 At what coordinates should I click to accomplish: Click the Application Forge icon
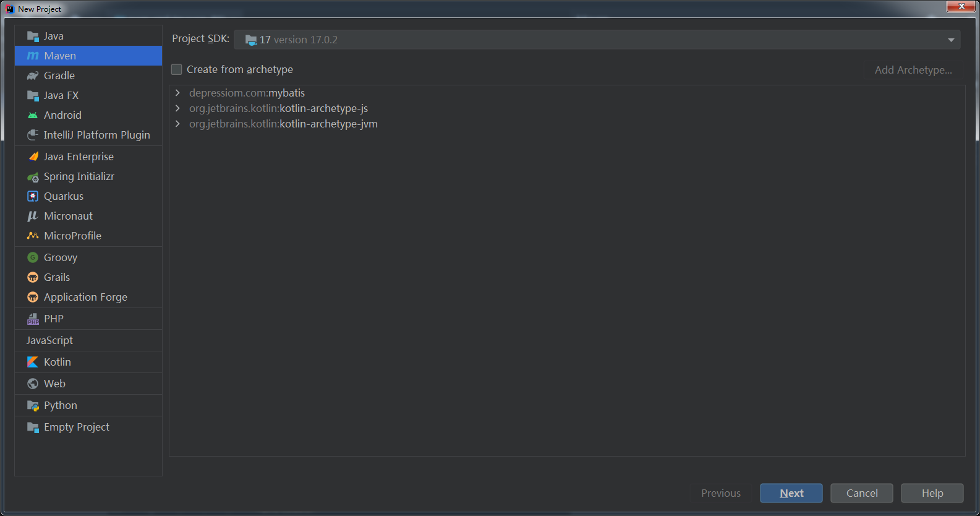[33, 297]
